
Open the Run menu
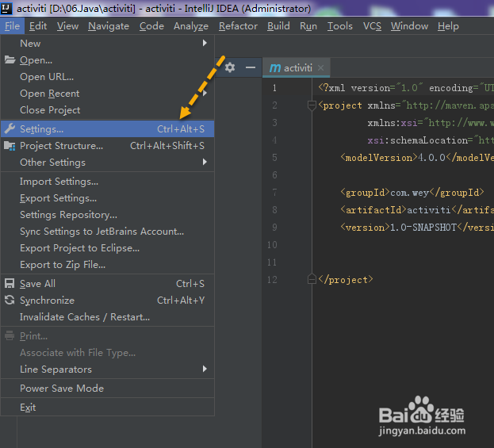coord(308,26)
